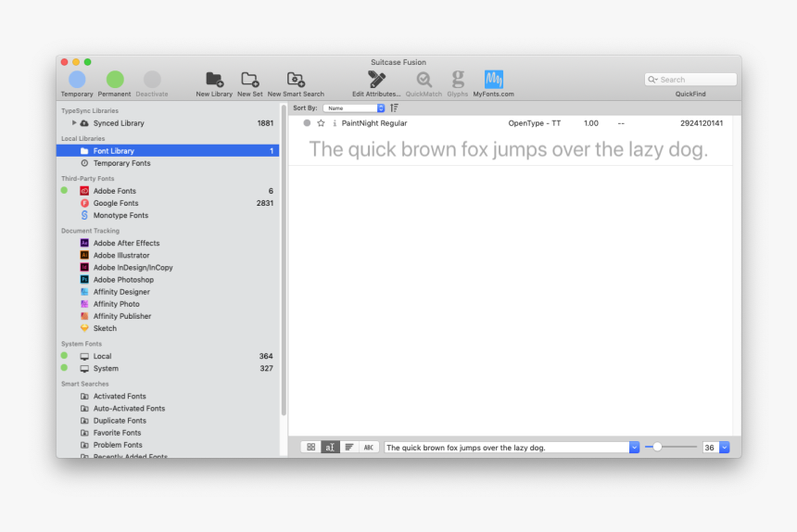Select Adobe Fonts icon in sidebar
The height and width of the screenshot is (532, 797).
(x=84, y=191)
